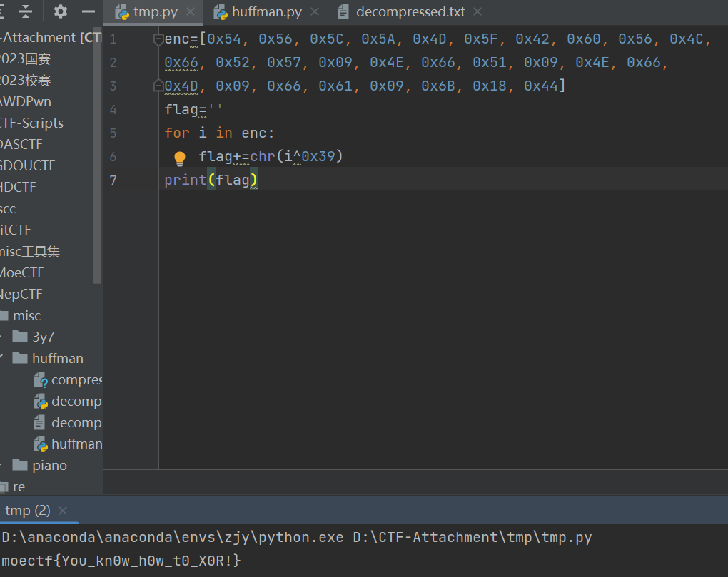728x577 pixels.
Task: Close the tmp (2) run tab
Action: [63, 511]
